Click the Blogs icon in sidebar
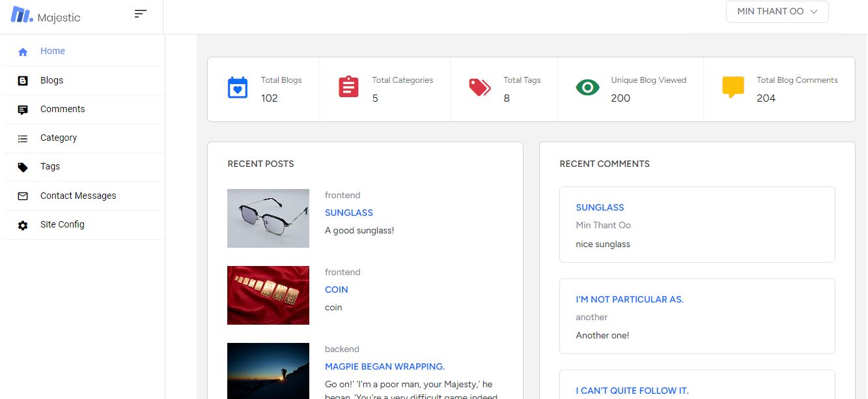This screenshot has width=868, height=399. pos(23,81)
